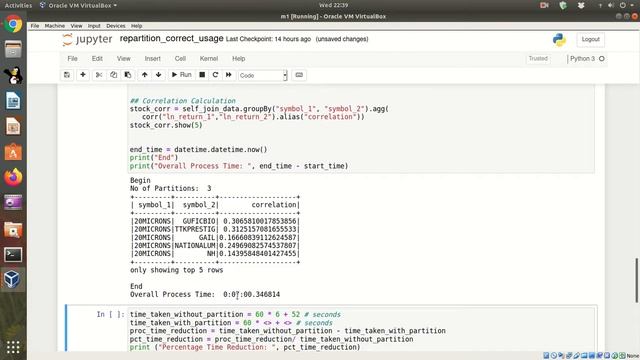This screenshot has height=360, width=640.
Task: Click the 'No of Partitions: 3' output text
Action: 171,189
